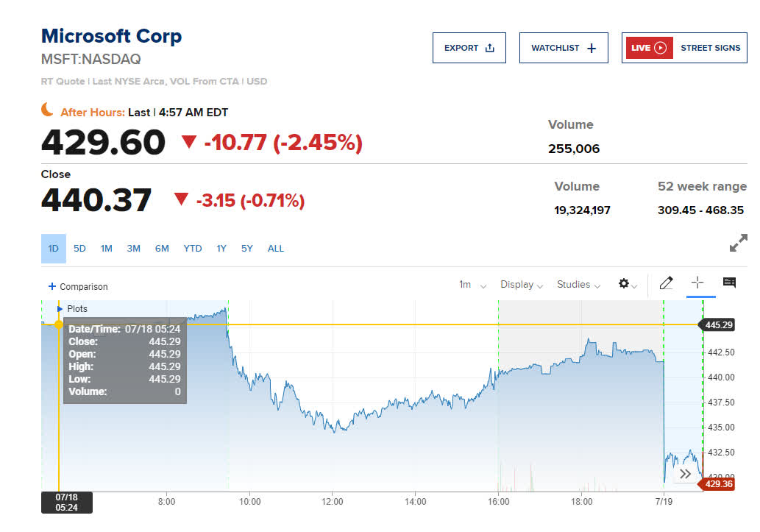This screenshot has width=760, height=532.
Task: Add Microsoft to Watchlist
Action: (564, 48)
